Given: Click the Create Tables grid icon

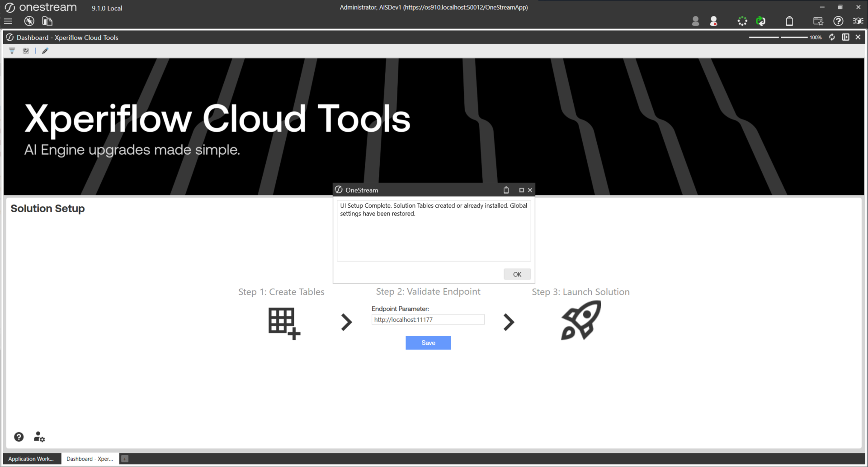Looking at the screenshot, I should tap(283, 323).
